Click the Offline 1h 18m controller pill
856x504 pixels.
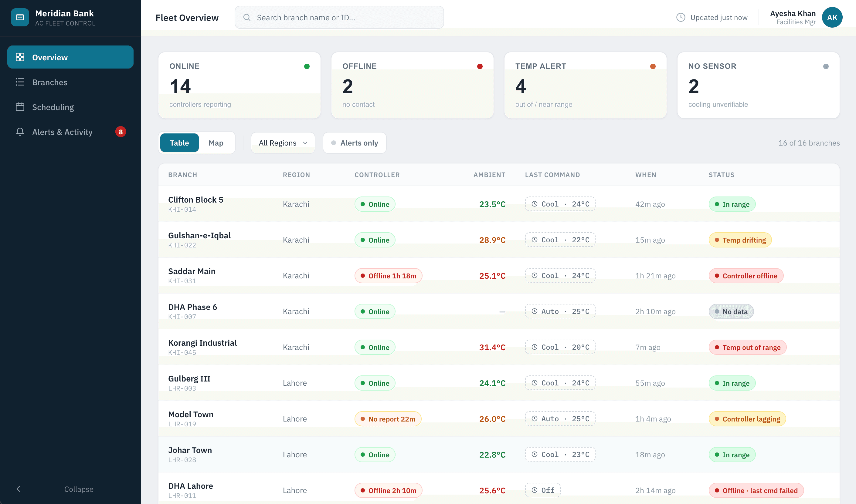pos(388,275)
